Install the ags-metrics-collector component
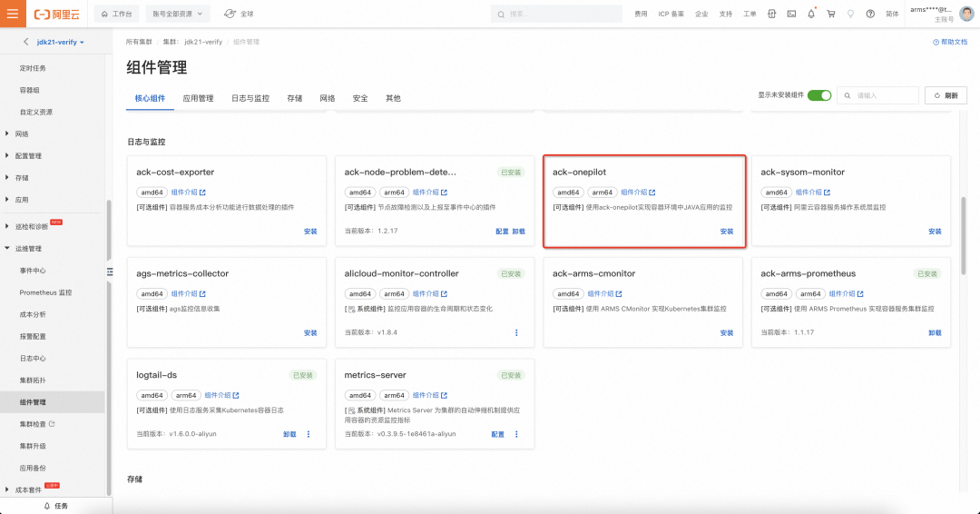980x514 pixels. point(310,332)
